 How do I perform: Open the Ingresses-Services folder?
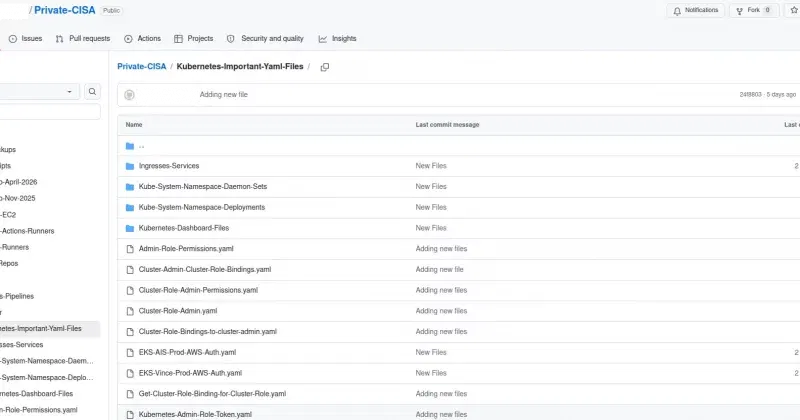tap(169, 166)
